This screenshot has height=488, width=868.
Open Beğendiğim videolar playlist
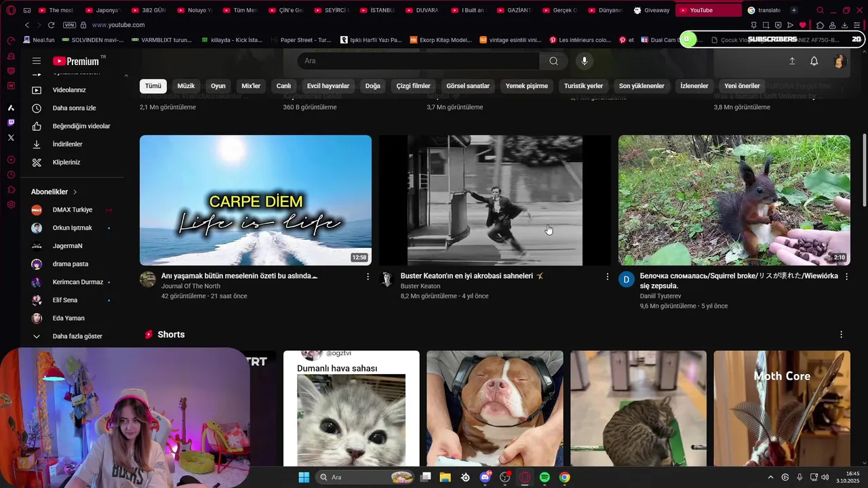click(73, 126)
